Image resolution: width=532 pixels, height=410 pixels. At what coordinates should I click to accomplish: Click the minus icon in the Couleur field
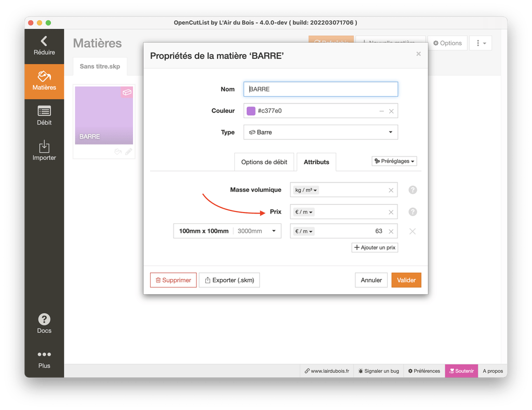tap(381, 111)
